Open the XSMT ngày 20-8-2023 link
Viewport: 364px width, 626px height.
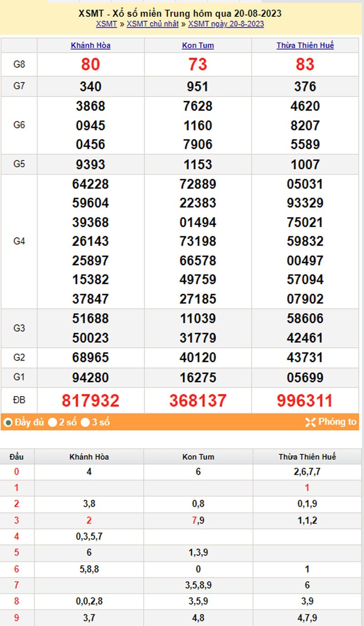(x=226, y=24)
